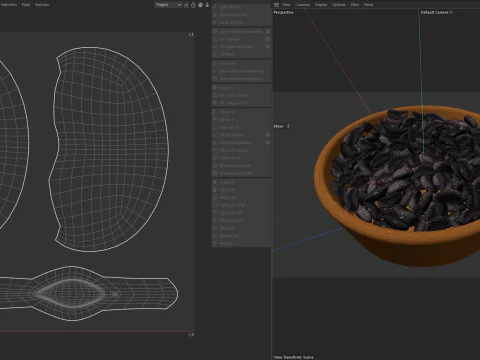Viewport: 480px width, 360px height.
Task: Click the lock icon beside Project dropdown
Action: click(x=193, y=5)
